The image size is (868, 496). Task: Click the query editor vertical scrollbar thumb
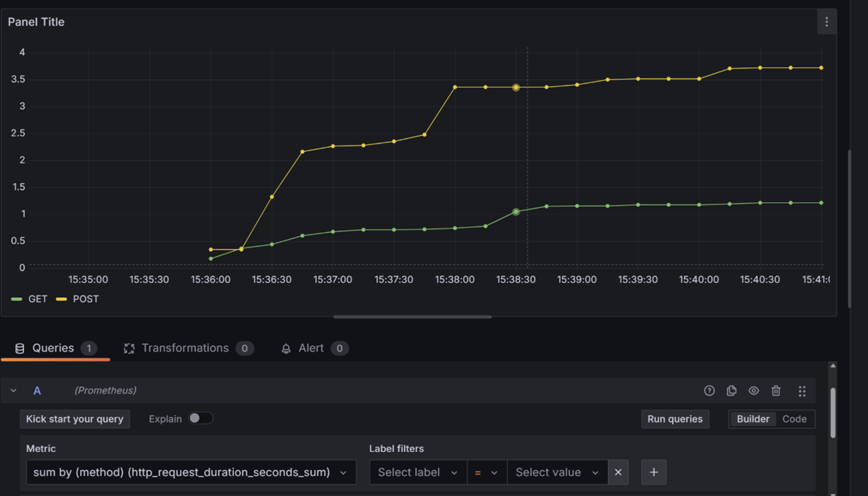[x=833, y=413]
